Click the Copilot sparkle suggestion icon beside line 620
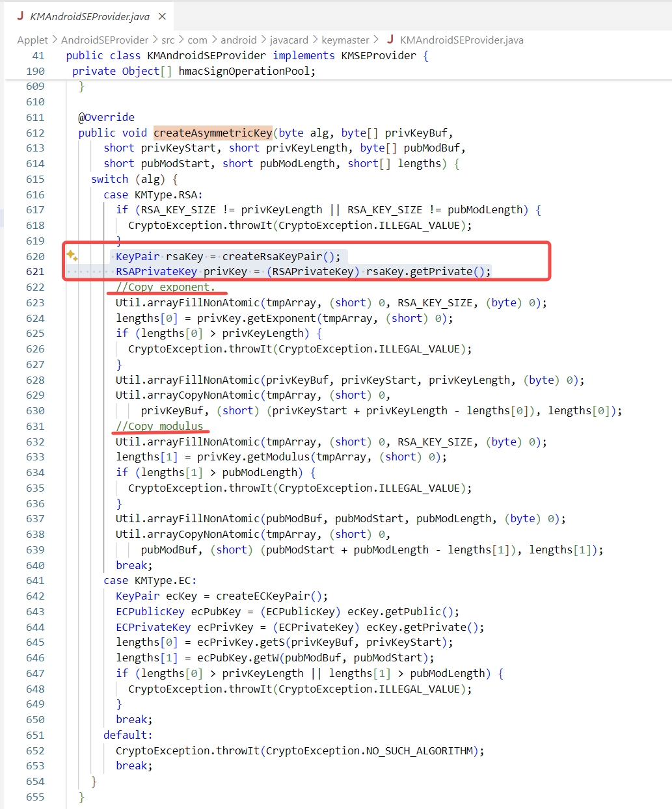672x809 pixels. 73,256
